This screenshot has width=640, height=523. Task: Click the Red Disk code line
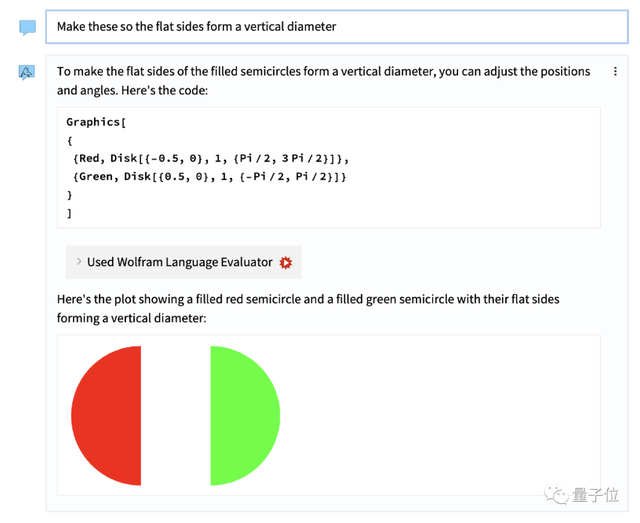point(210,158)
